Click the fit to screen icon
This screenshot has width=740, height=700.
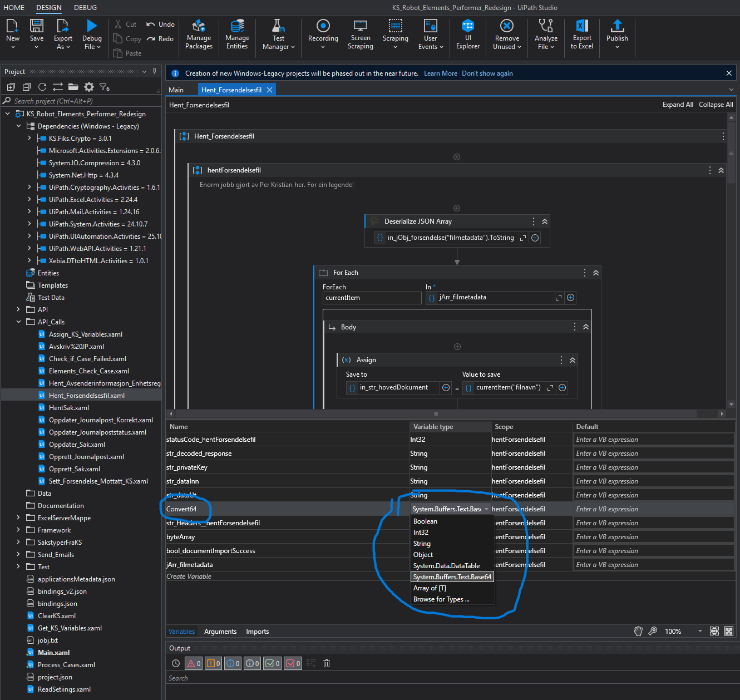pyautogui.click(x=714, y=631)
